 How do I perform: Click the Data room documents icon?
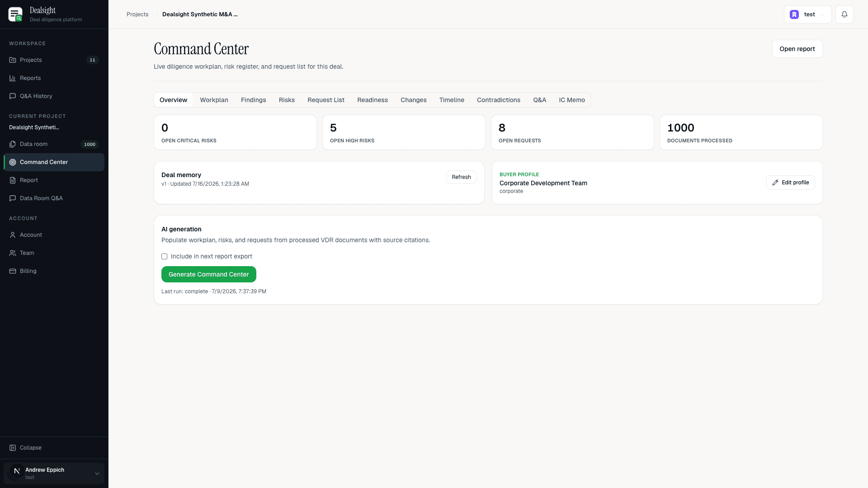(x=13, y=144)
